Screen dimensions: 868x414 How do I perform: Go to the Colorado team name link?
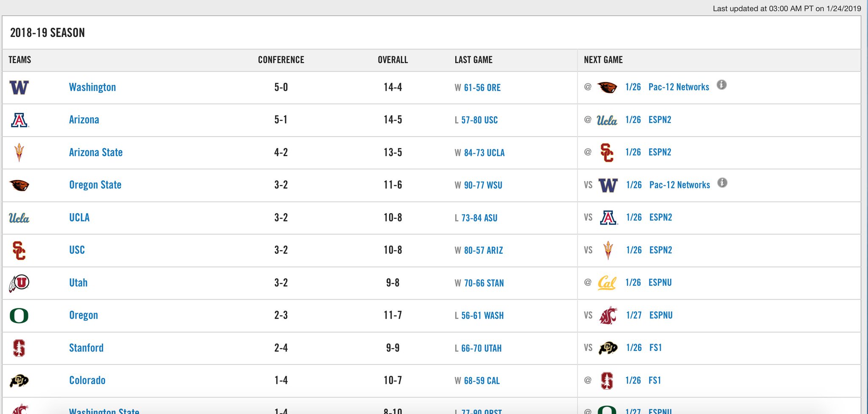tap(87, 380)
